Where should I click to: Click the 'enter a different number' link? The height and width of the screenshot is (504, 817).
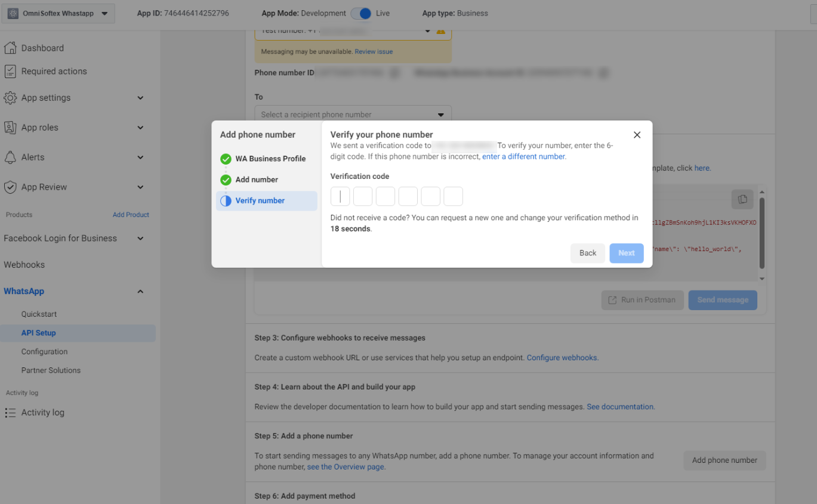point(523,157)
